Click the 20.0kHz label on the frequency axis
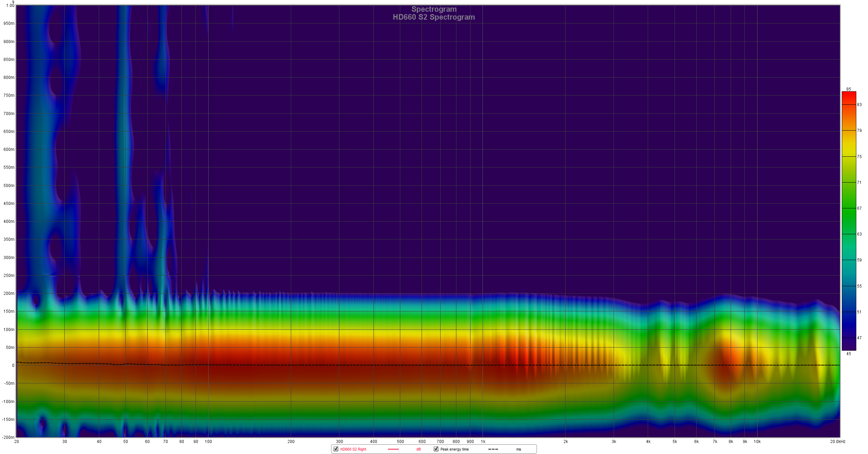868x454 pixels. tap(837, 441)
